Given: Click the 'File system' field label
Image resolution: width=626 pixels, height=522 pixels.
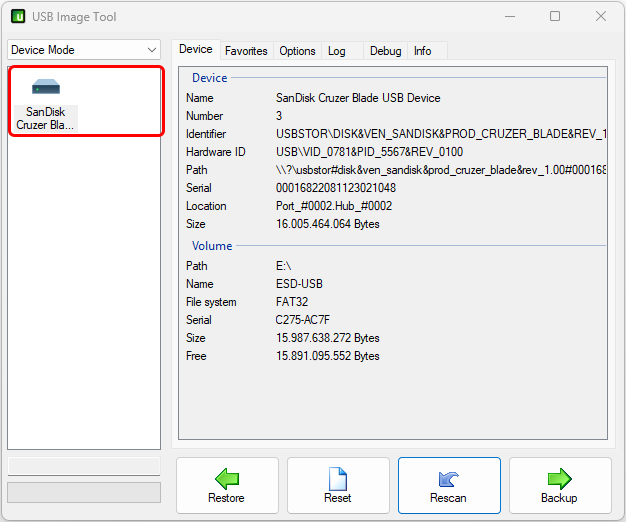Looking at the screenshot, I should tap(211, 302).
